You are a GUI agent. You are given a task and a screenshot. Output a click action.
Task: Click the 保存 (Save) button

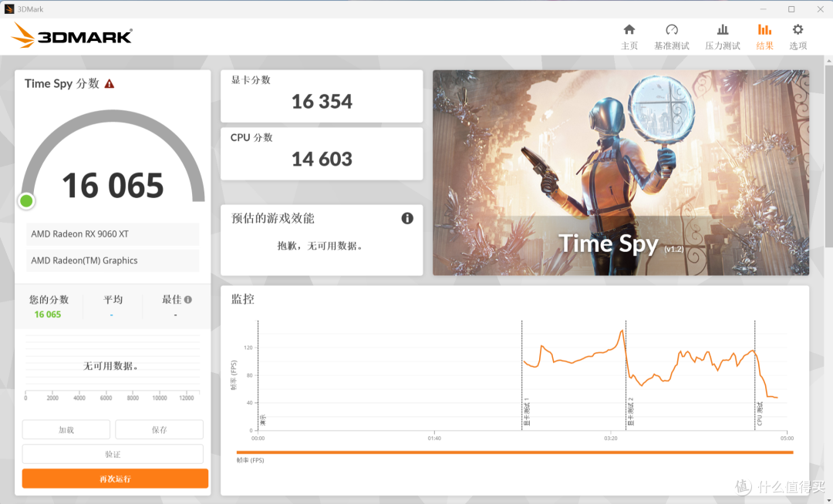(159, 430)
